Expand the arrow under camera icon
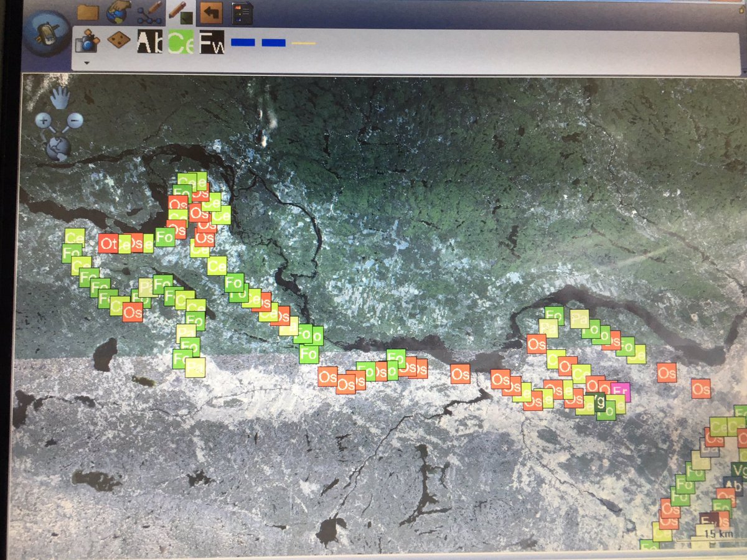This screenshot has width=747, height=560. pyautogui.click(x=87, y=63)
